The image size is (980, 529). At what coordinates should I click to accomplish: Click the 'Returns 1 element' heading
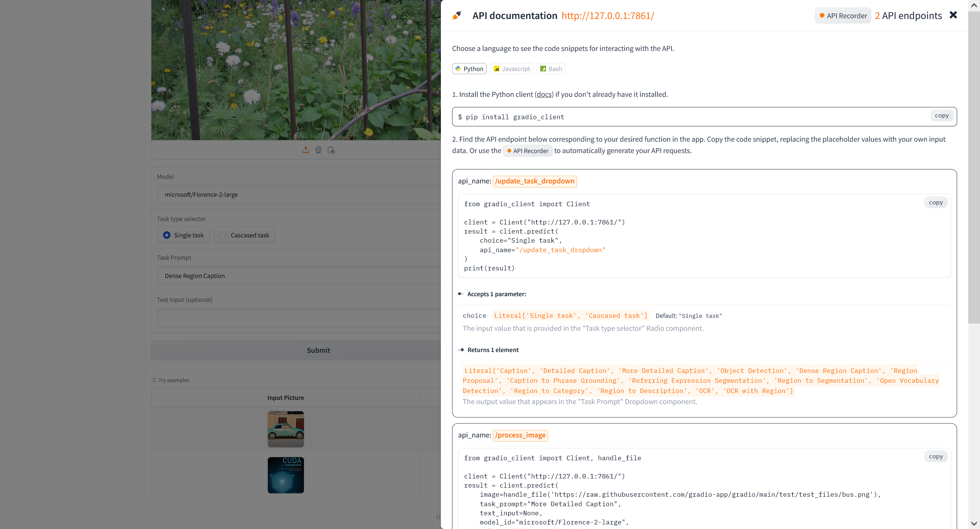click(x=493, y=350)
